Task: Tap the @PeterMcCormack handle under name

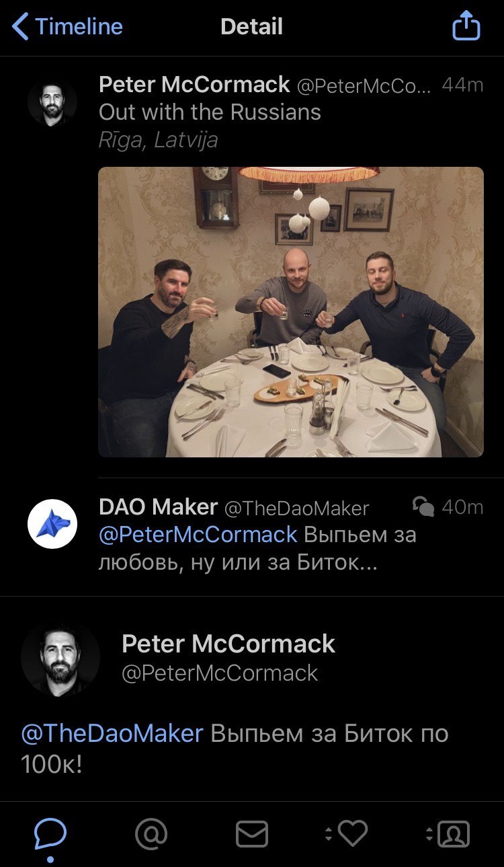Action: tap(220, 673)
